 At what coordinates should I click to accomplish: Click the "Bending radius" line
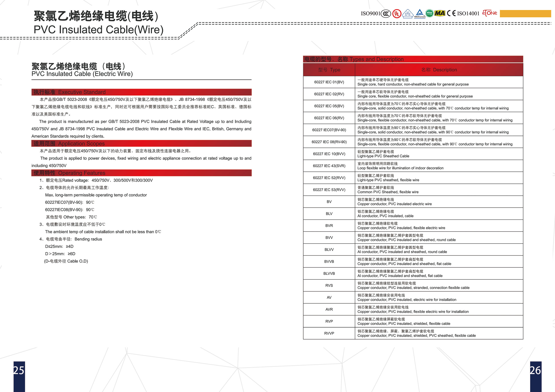coord(71,239)
